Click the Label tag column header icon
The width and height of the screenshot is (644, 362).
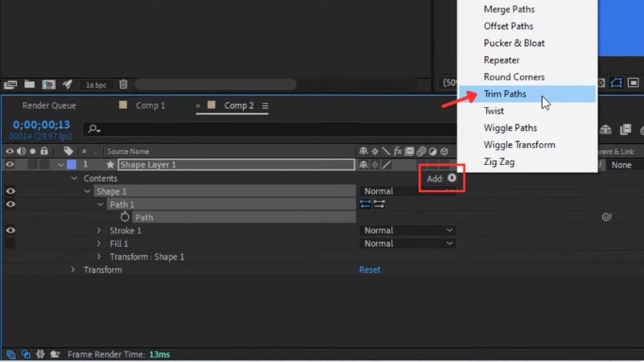[x=68, y=151]
